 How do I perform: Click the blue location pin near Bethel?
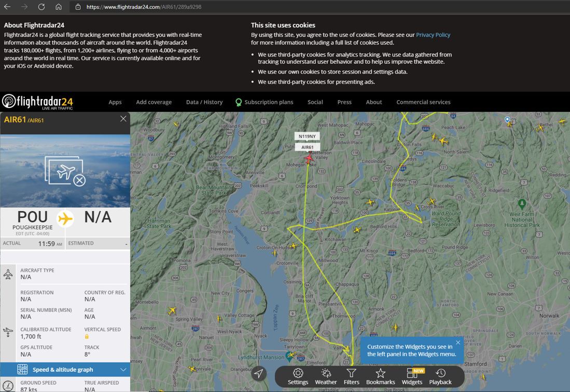(x=507, y=120)
